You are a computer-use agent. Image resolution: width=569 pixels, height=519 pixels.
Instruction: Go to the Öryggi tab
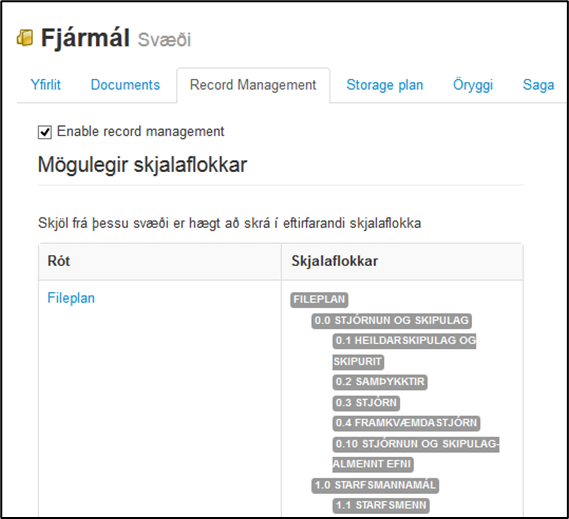[473, 85]
